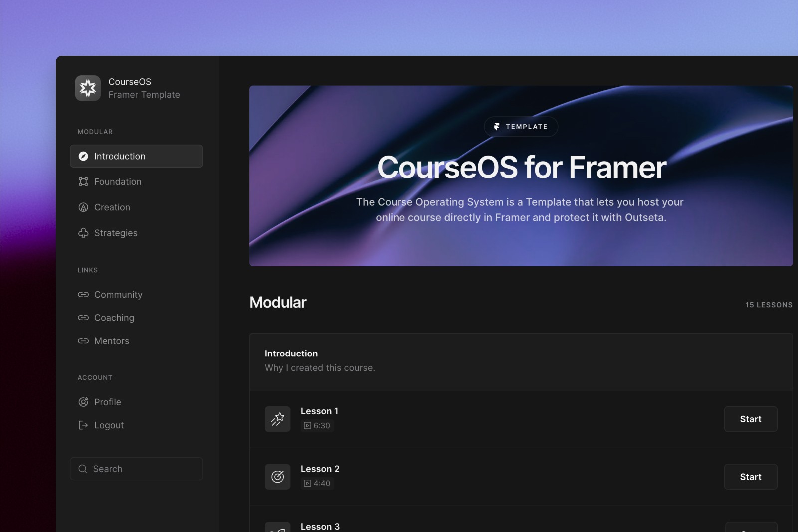Click the 4:40 duration text
Image resolution: width=798 pixels, height=532 pixels.
point(322,483)
